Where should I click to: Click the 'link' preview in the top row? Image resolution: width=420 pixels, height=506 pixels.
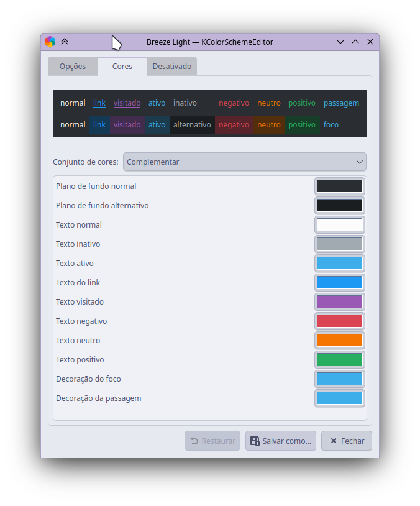(99, 103)
